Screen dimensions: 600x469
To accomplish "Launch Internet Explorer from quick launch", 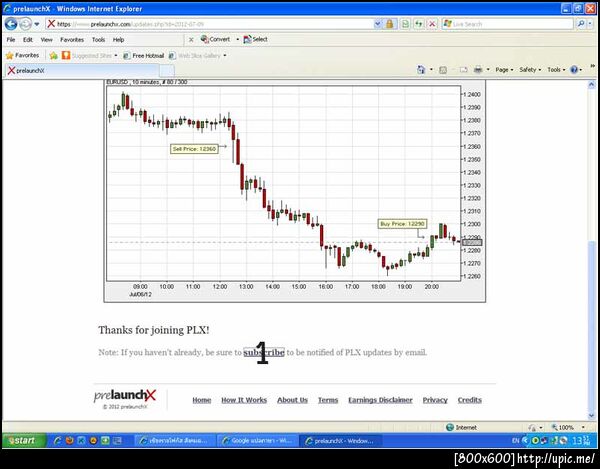I will 57,441.
